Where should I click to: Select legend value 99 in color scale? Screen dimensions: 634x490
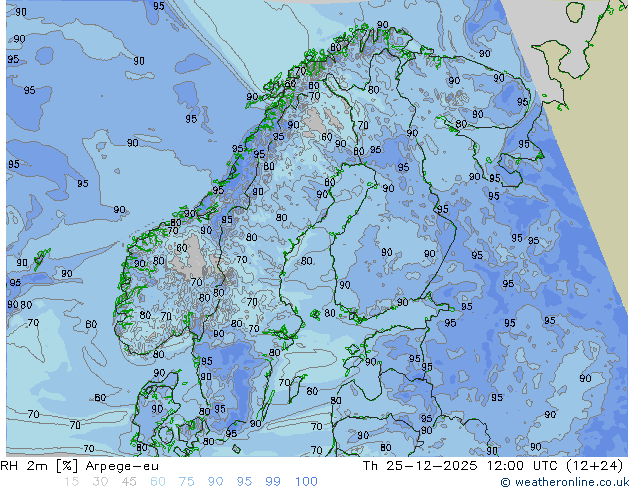(273, 482)
